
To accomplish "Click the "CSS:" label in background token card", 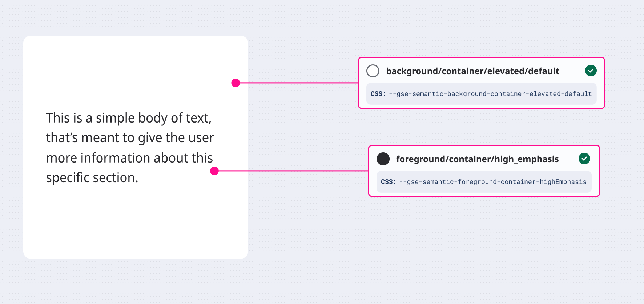I will pyautogui.click(x=378, y=94).
